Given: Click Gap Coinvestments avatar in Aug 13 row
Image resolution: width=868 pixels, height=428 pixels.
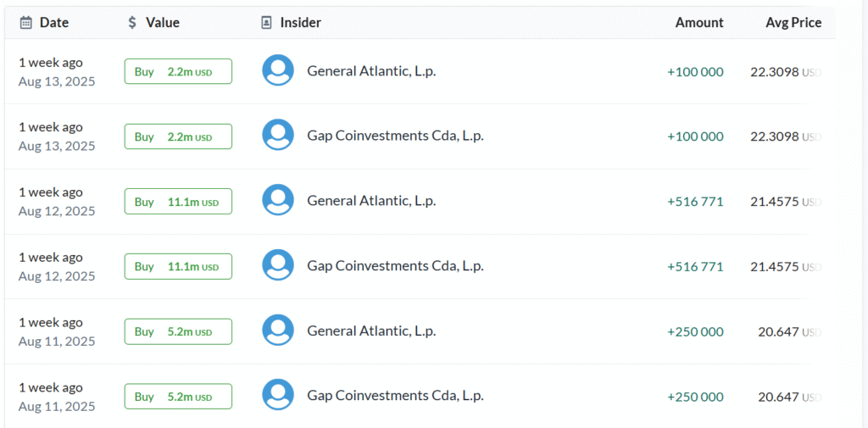Looking at the screenshot, I should pyautogui.click(x=278, y=136).
